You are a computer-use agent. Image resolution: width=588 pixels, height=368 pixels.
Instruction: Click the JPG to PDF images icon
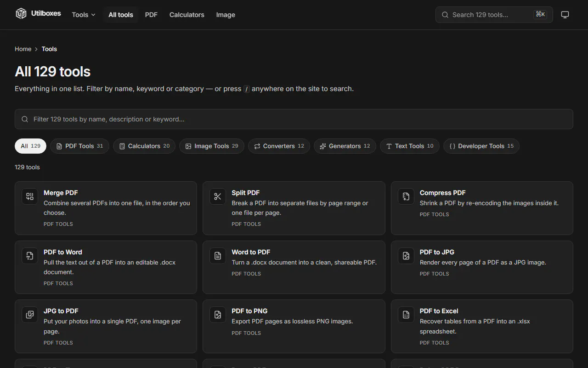click(30, 315)
